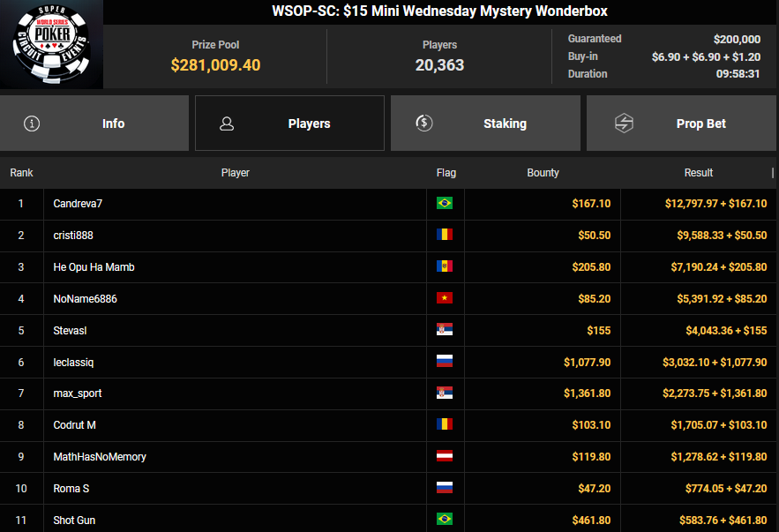The width and height of the screenshot is (779, 532).
Task: Click Vietnam flag in NoName6886 row
Action: 445,299
